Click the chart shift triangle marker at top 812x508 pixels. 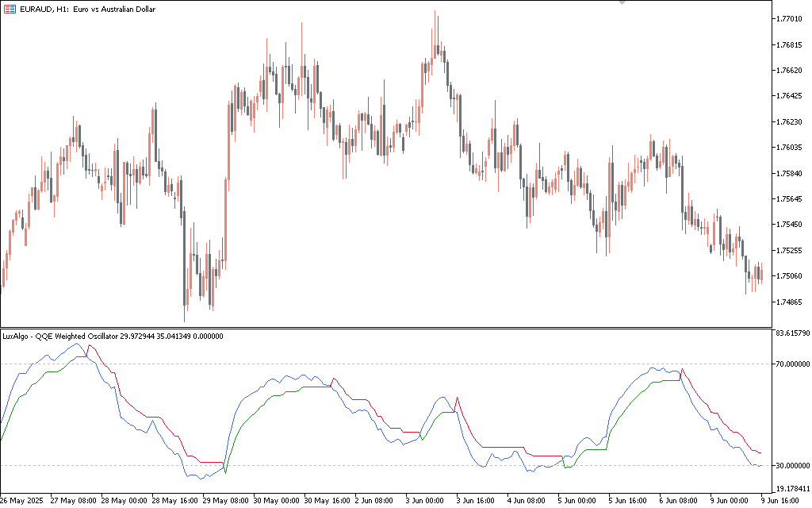[622, 3]
